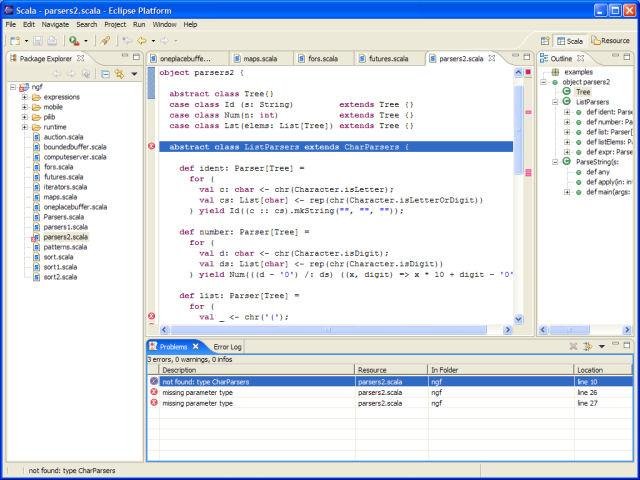Click the error marker beside ListParsers line
The width and height of the screenshot is (640, 480).
click(152, 147)
